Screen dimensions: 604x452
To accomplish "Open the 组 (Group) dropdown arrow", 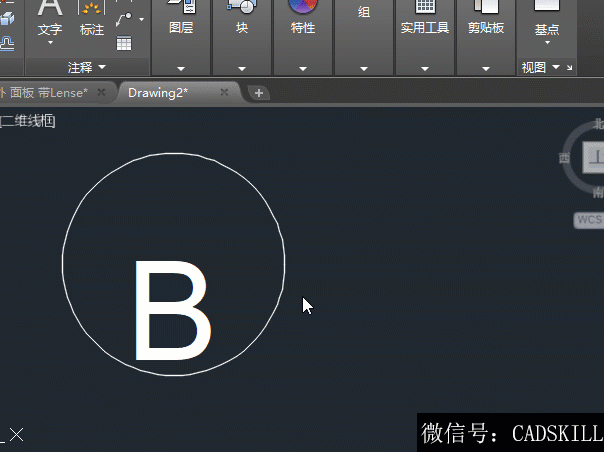I will (x=364, y=69).
